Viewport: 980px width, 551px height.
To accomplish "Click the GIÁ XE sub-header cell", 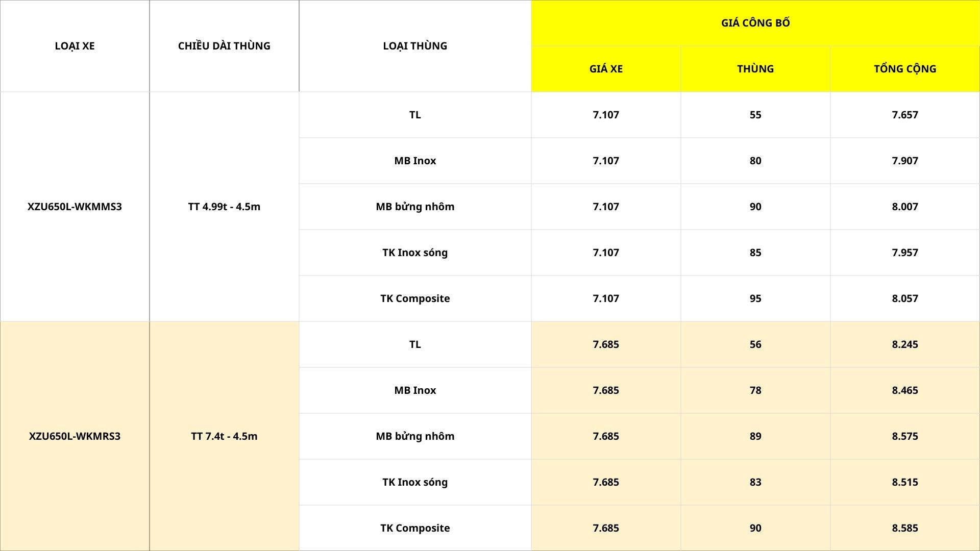I will 605,69.
